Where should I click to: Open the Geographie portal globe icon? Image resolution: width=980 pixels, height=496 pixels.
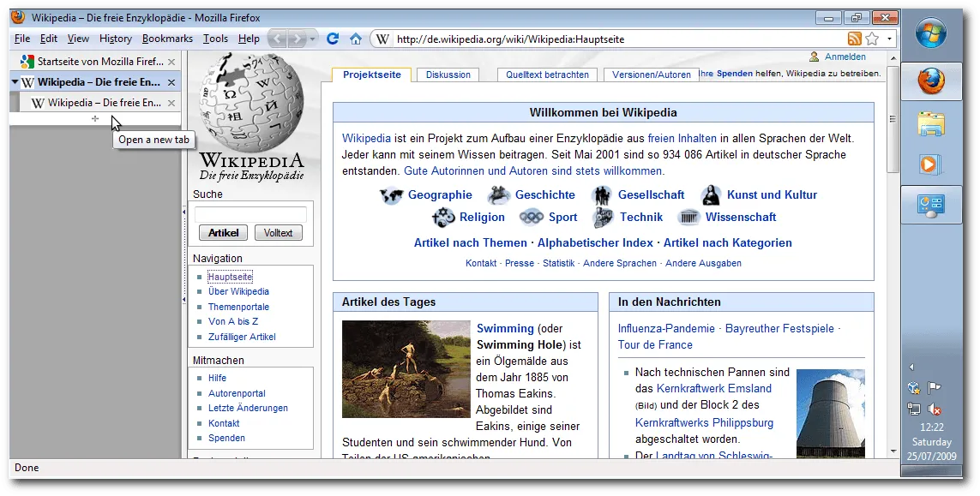(x=392, y=195)
